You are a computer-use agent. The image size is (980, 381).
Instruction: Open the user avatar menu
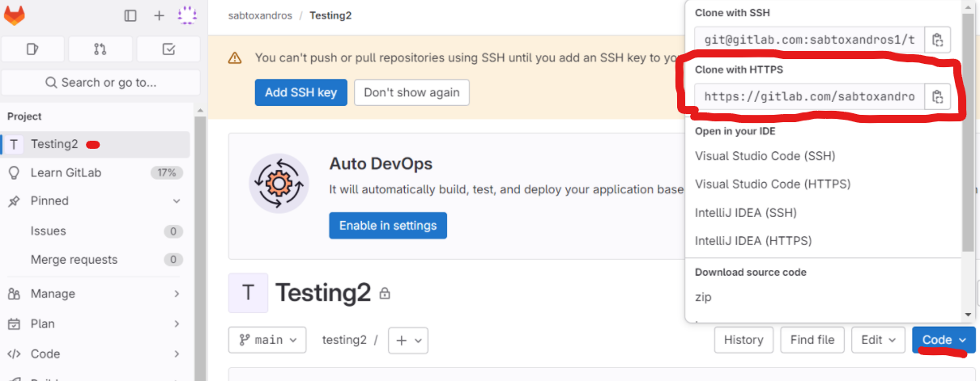[x=187, y=15]
